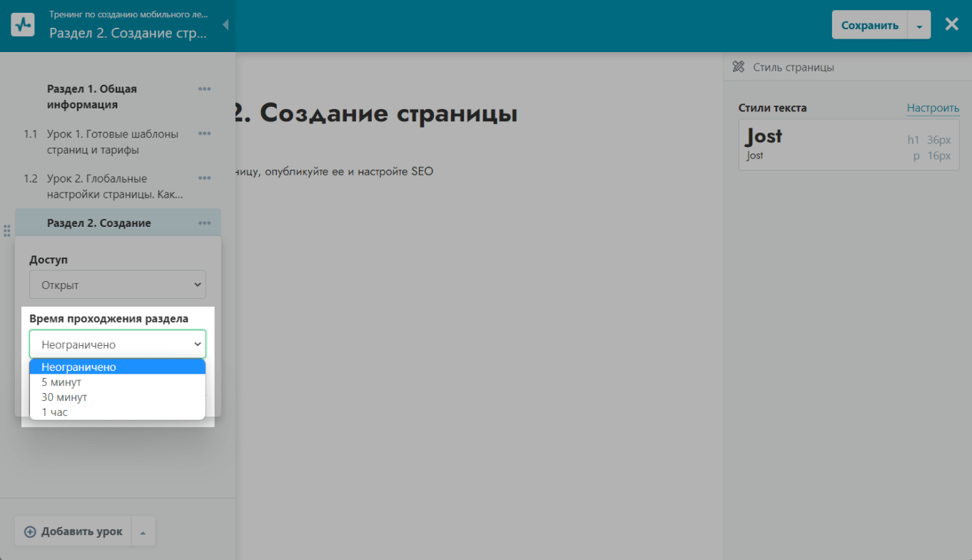Open three-dot menu for Раздел 1
Image resolution: width=972 pixels, height=560 pixels.
click(x=205, y=89)
